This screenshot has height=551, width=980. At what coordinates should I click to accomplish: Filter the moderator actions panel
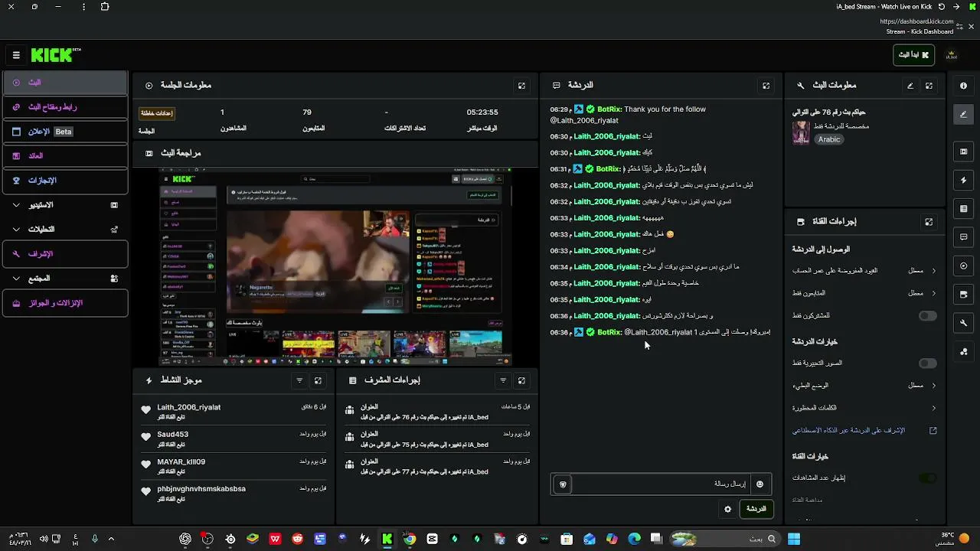[503, 380]
